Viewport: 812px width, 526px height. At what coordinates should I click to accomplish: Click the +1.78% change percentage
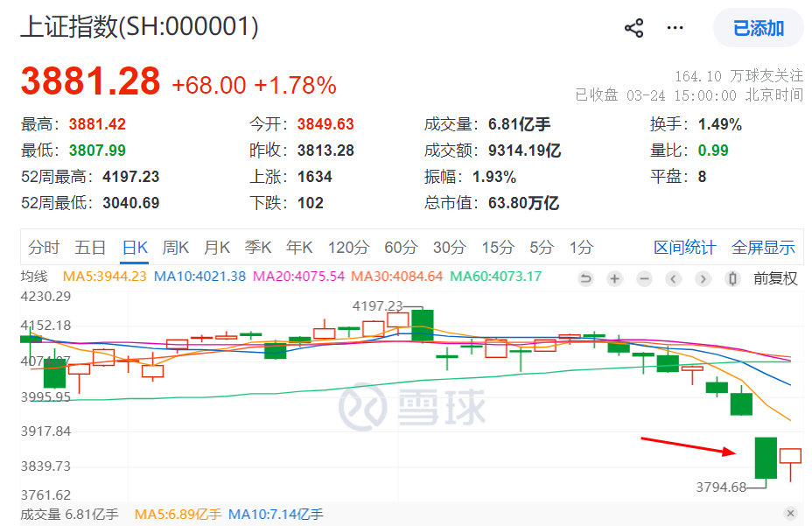[295, 86]
